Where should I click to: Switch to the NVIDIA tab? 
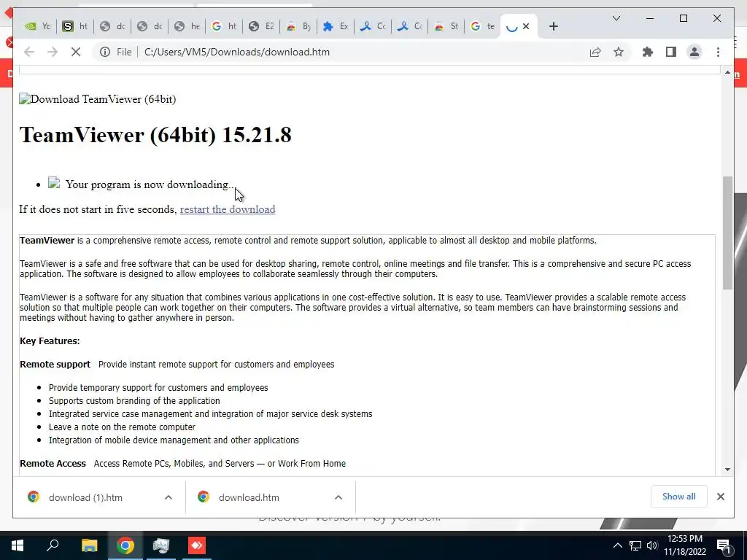tap(37, 26)
